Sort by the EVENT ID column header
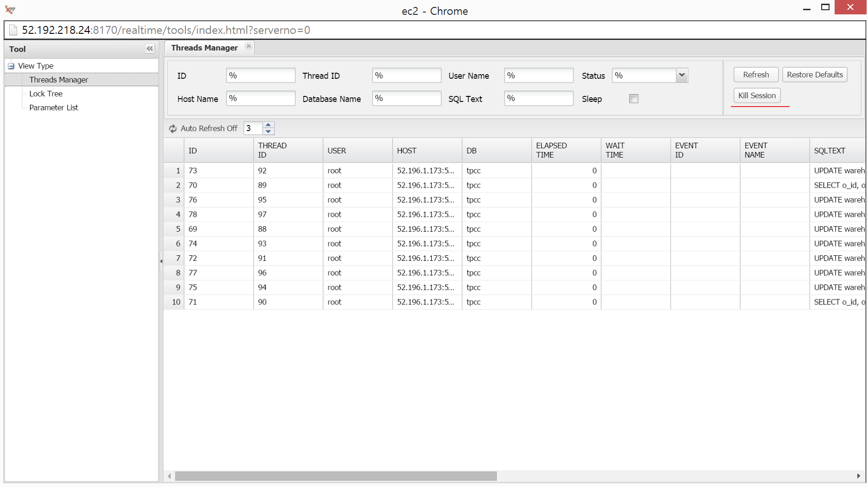This screenshot has height=487, width=868. click(705, 151)
